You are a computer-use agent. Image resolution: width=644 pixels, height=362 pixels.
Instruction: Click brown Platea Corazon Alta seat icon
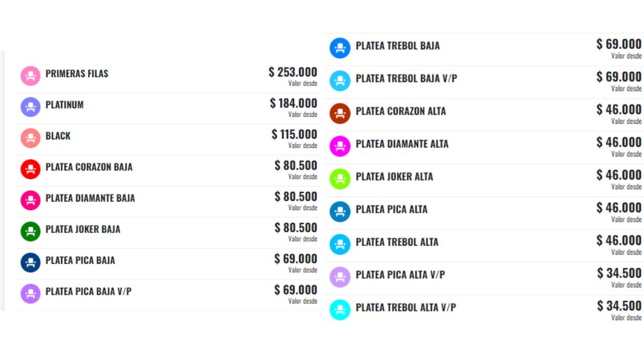coord(340,113)
